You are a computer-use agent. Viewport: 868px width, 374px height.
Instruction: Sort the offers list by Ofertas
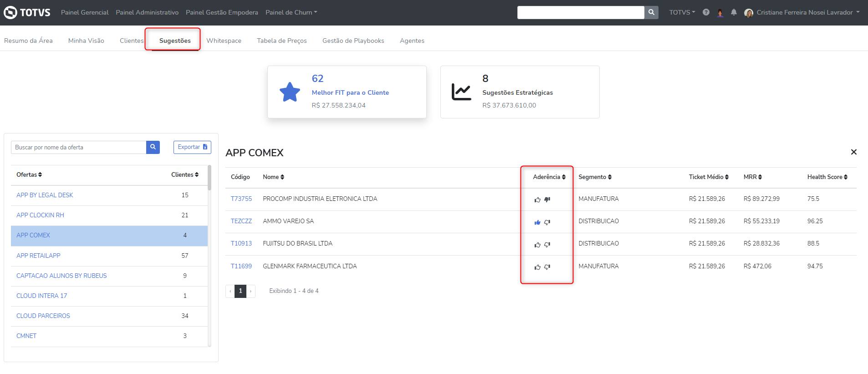click(x=29, y=174)
